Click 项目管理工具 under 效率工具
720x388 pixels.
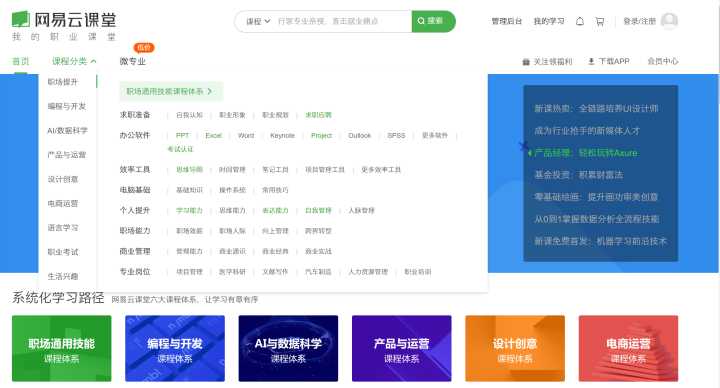coord(325,169)
